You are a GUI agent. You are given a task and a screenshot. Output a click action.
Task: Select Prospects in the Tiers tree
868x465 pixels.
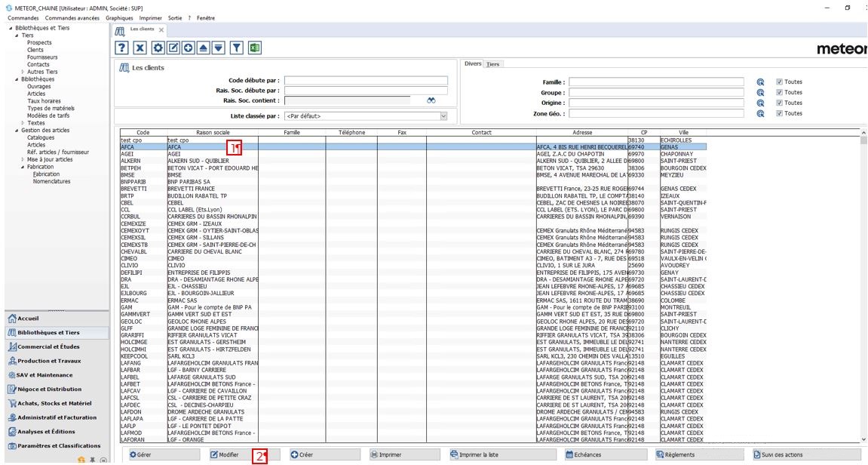tap(39, 43)
